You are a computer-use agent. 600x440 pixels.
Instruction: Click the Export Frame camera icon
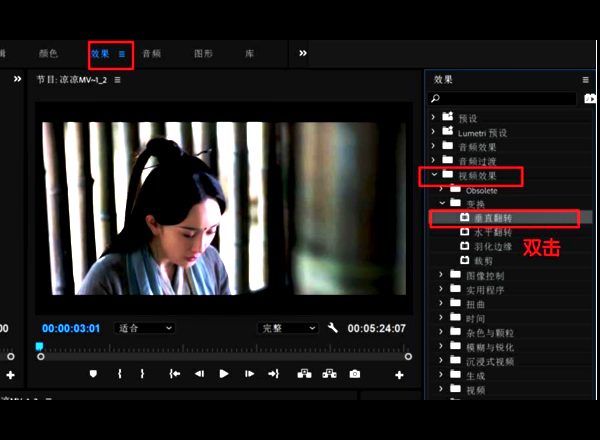point(355,374)
